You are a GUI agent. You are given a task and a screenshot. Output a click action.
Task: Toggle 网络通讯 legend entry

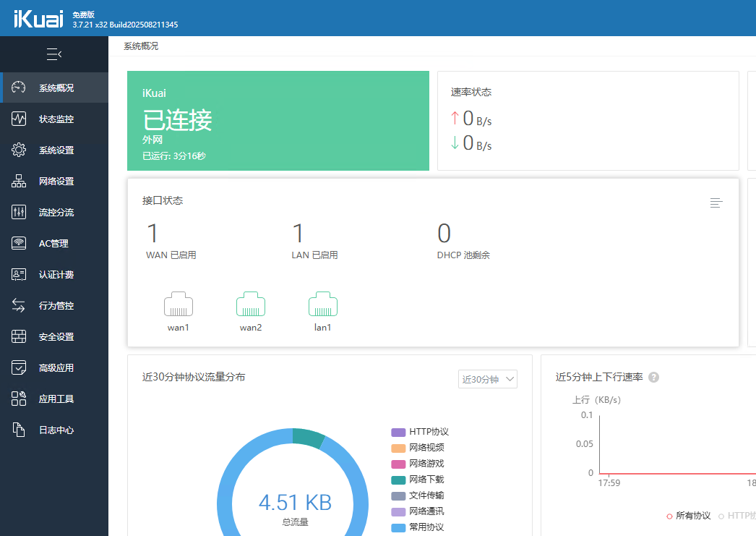pos(418,511)
